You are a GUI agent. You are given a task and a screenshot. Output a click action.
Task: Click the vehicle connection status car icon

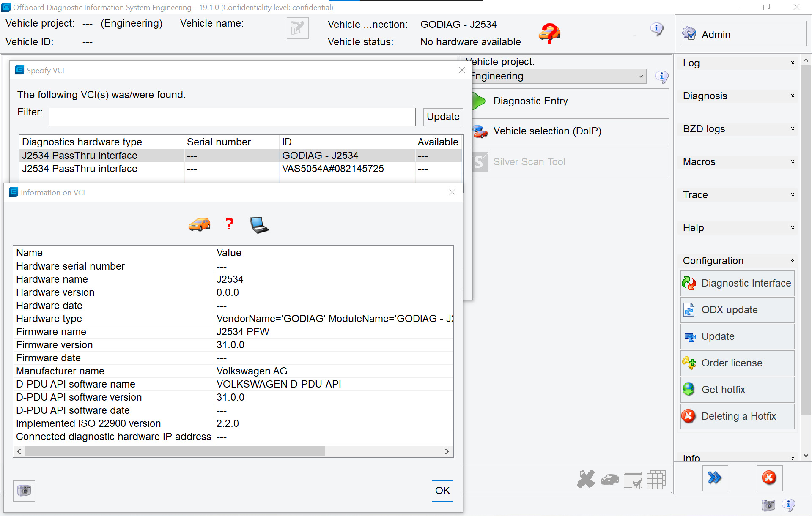pyautogui.click(x=550, y=33)
